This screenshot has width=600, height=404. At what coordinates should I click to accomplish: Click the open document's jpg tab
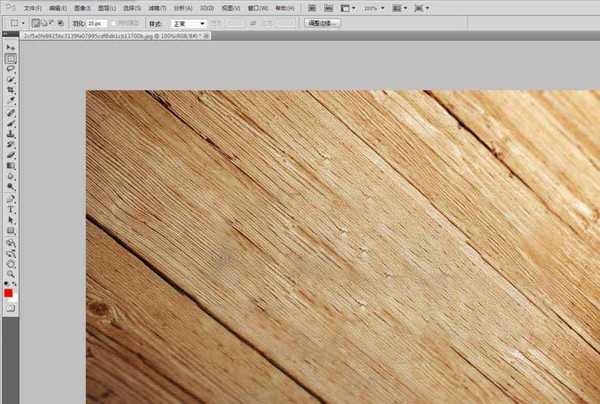pos(110,34)
